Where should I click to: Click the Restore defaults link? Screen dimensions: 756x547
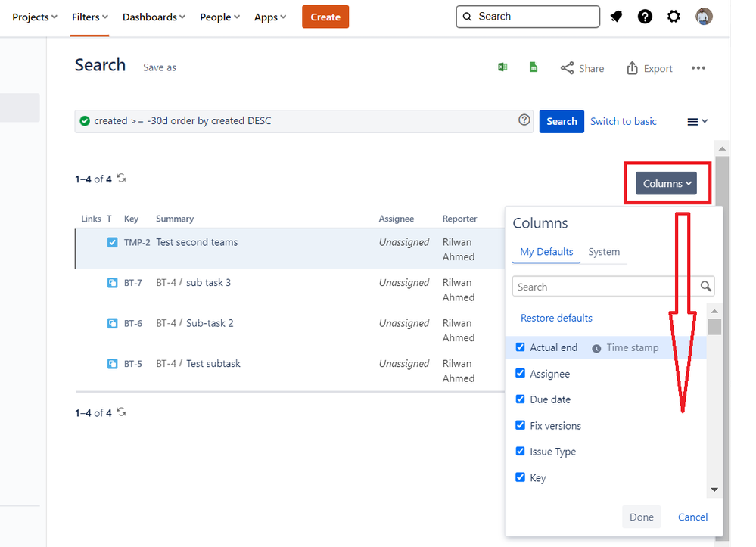click(x=556, y=318)
